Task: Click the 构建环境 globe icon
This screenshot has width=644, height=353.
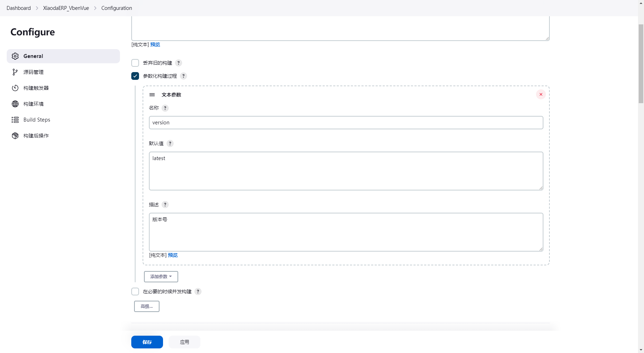Action: click(x=15, y=104)
